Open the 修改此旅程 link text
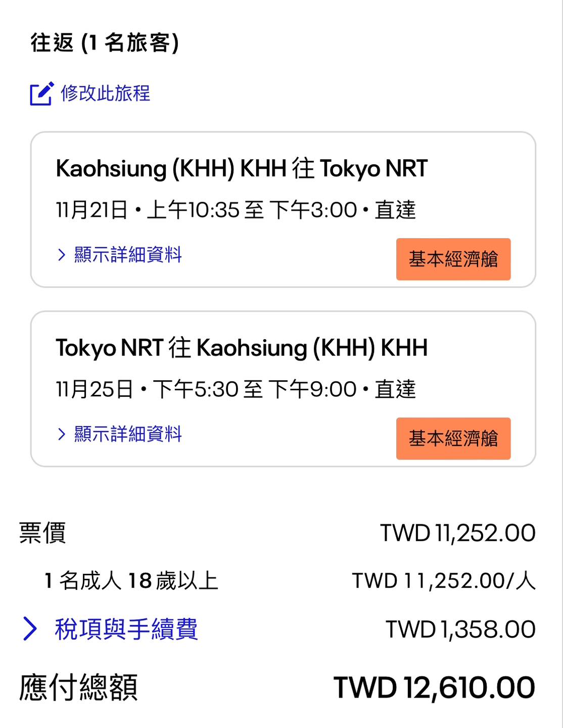 [x=105, y=94]
